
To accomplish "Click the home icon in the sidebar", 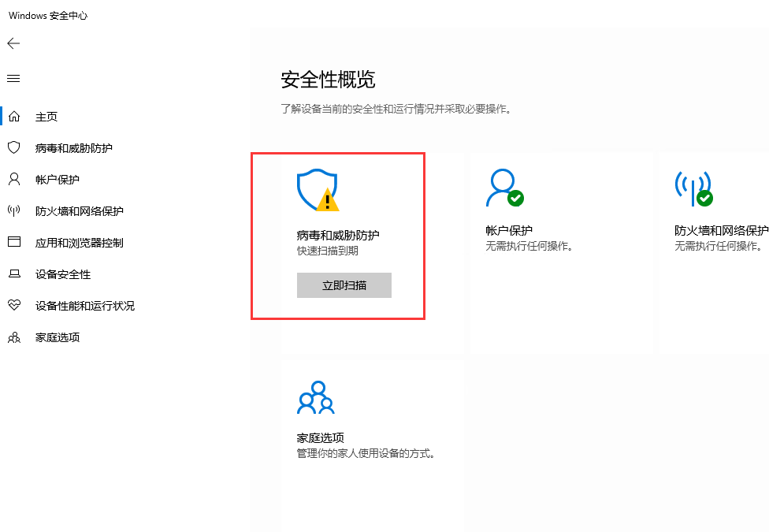I will click(x=13, y=117).
